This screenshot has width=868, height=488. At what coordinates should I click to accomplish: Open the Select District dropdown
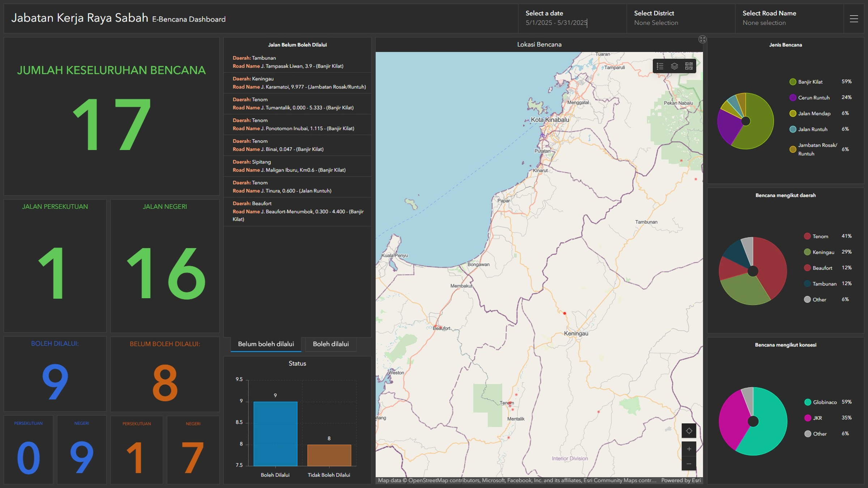pyautogui.click(x=656, y=22)
